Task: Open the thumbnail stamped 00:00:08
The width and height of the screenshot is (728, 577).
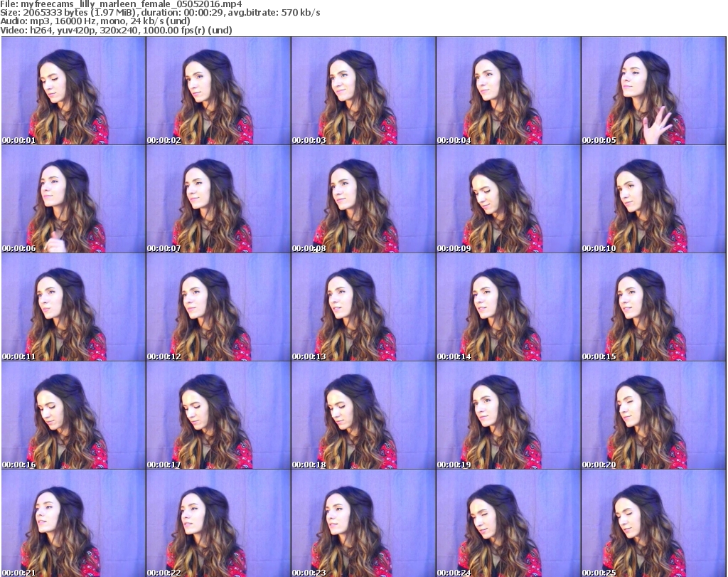Action: coord(363,198)
